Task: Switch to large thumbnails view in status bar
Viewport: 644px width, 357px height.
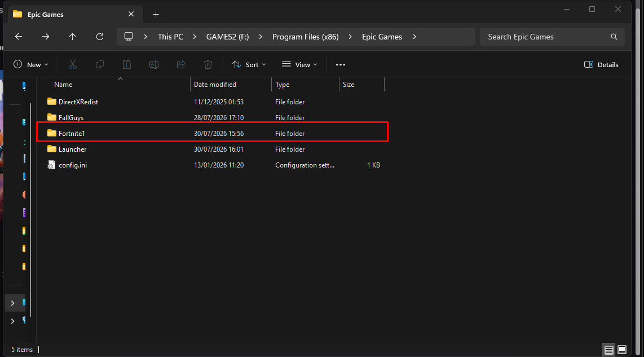Action: click(622, 350)
